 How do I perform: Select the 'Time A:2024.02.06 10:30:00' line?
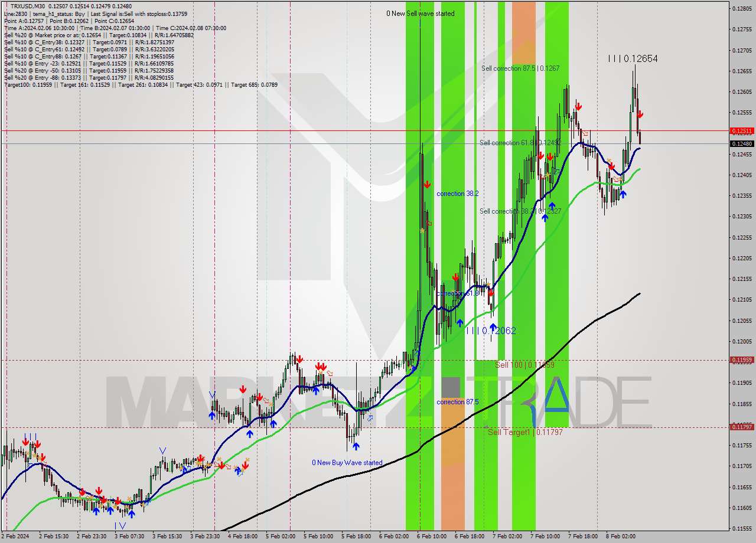[x=115, y=28]
